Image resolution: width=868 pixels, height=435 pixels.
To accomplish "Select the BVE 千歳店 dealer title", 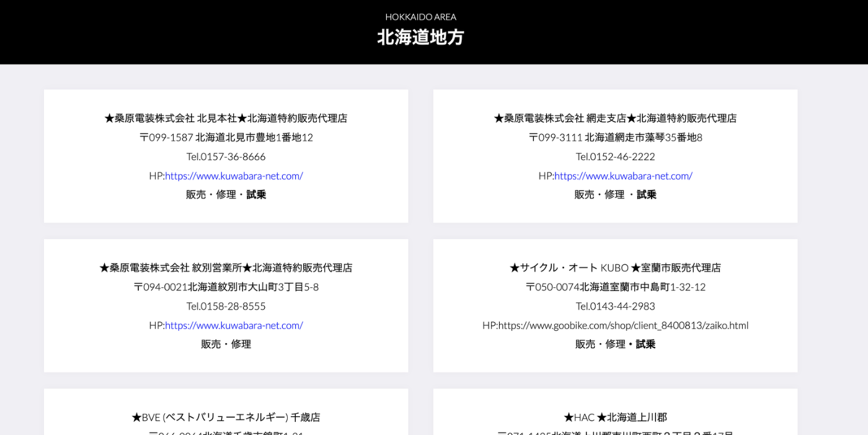I will 226,417.
